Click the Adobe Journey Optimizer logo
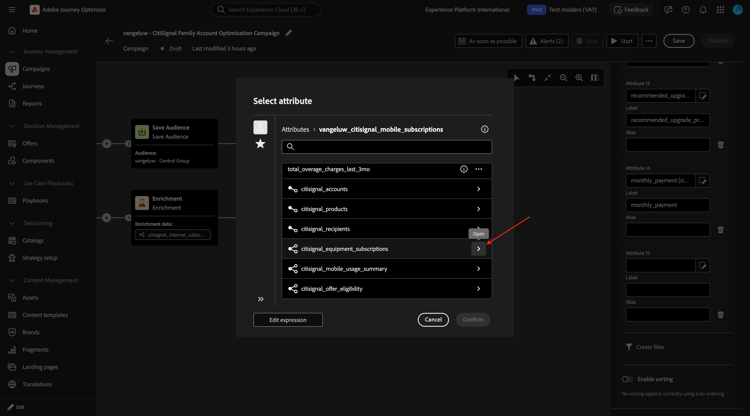Image resolution: width=750 pixels, height=416 pixels. 34,10
